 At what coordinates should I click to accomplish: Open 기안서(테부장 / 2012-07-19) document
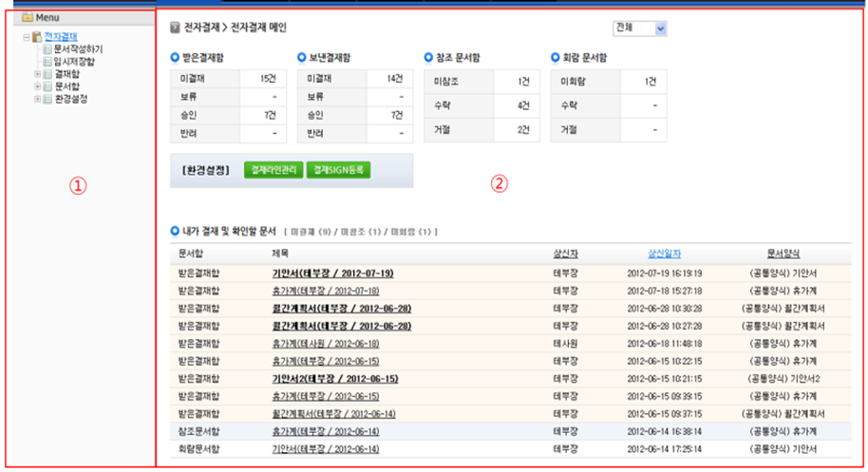coord(332,274)
